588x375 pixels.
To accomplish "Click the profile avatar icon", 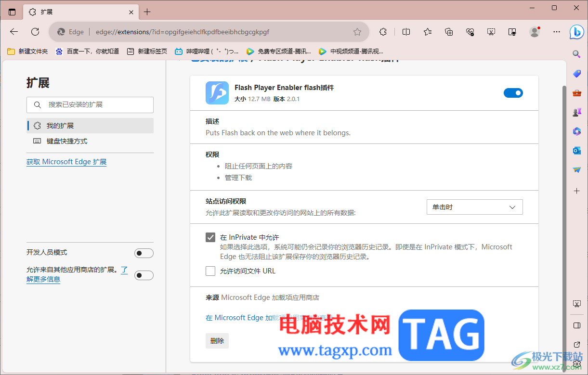I will tap(535, 32).
